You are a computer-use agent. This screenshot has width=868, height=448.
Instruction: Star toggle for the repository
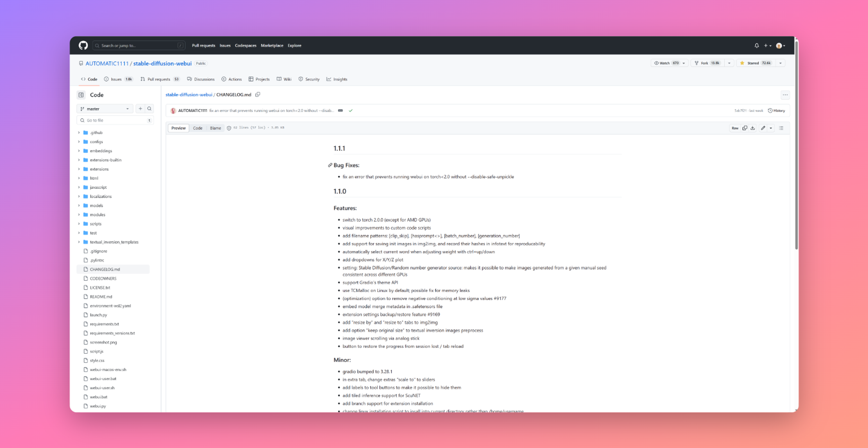click(756, 63)
